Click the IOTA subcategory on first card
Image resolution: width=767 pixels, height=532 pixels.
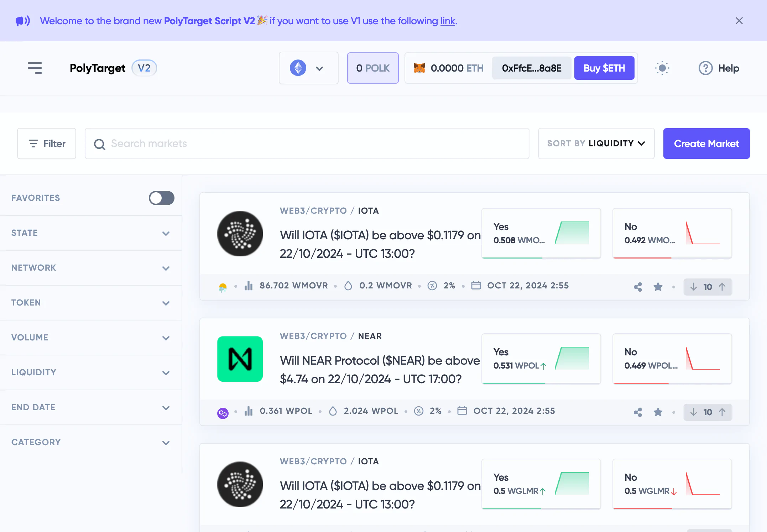[368, 211]
